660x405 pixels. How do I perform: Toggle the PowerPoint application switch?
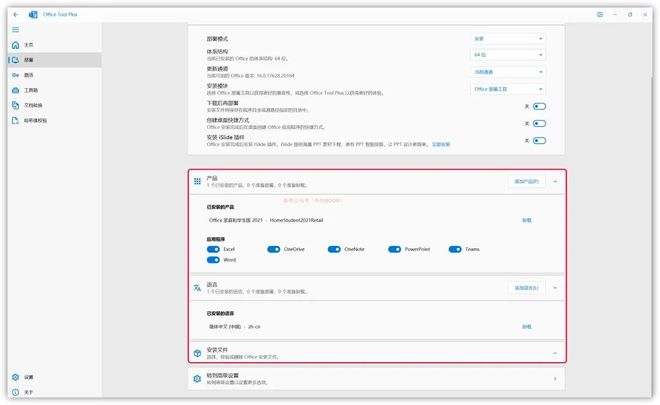(x=394, y=248)
